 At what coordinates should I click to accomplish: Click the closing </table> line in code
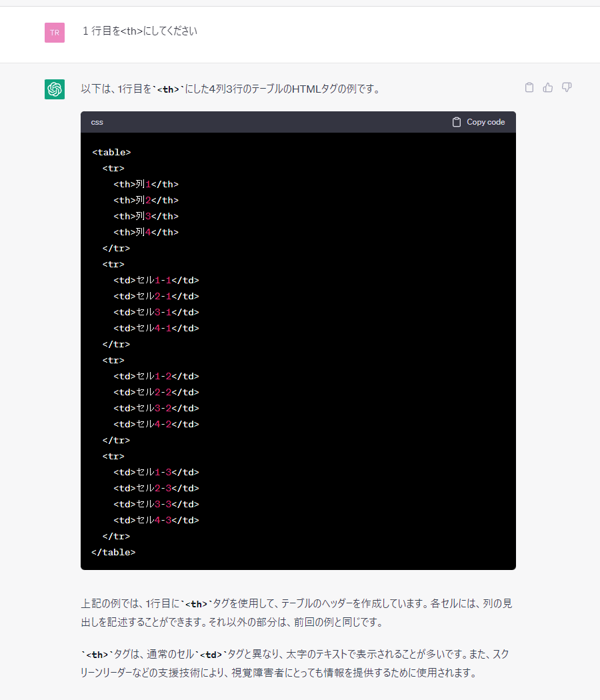coord(113,553)
